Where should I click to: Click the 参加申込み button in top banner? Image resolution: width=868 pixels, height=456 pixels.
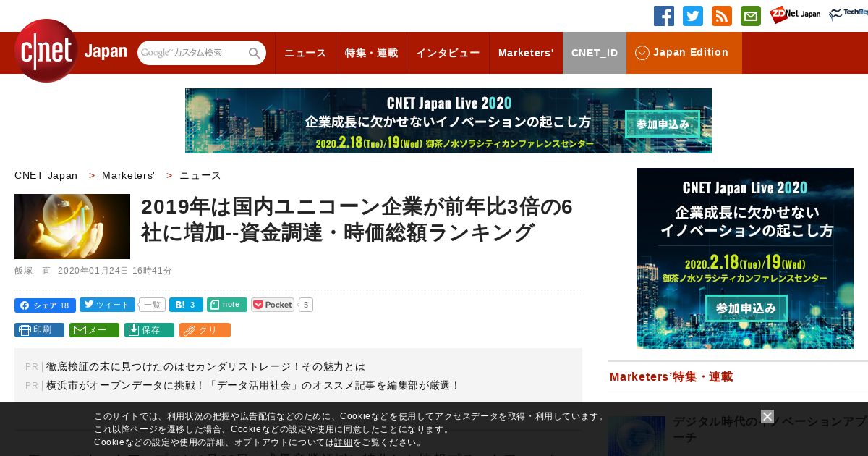coord(663,124)
